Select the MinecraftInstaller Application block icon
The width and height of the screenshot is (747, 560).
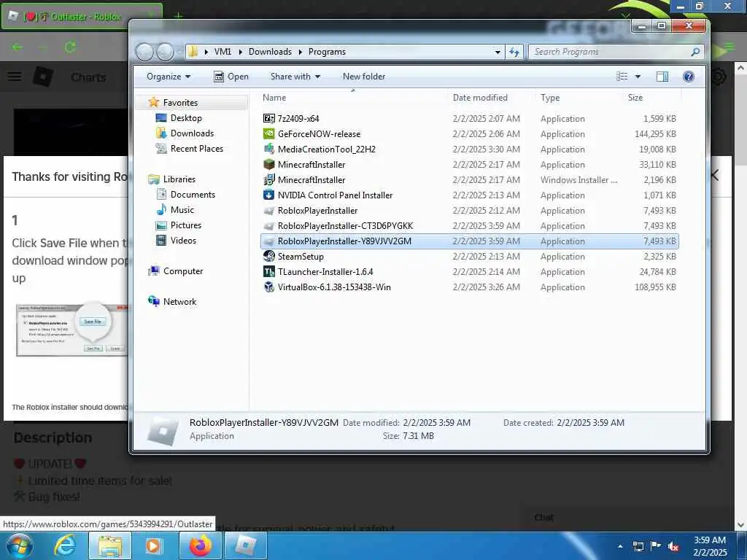click(x=268, y=164)
